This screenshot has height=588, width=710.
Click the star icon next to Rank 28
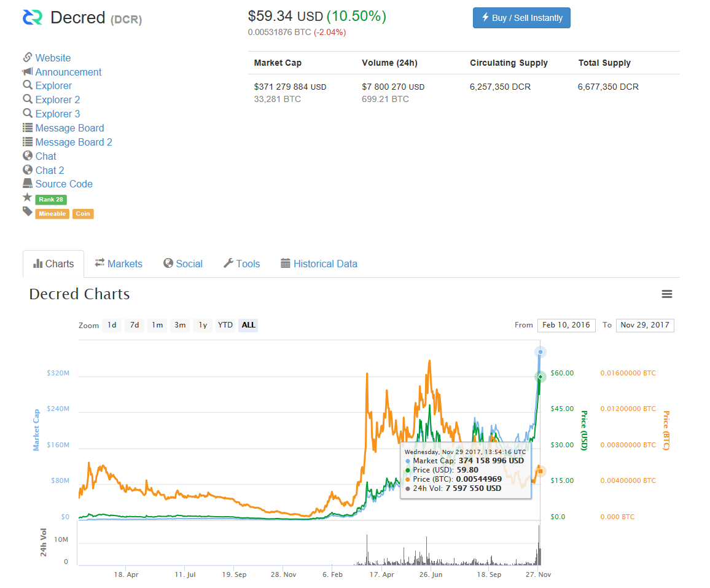[x=28, y=197]
